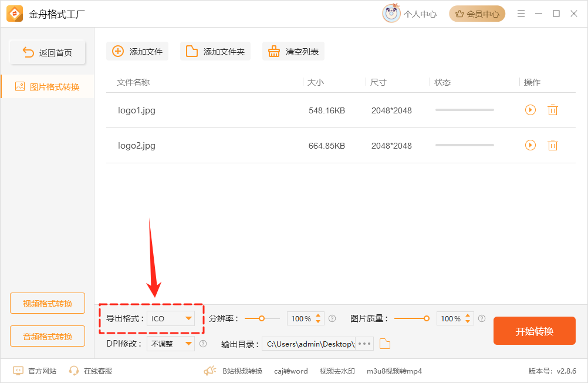
Task: Click the 返回首页 button
Action: click(x=47, y=52)
